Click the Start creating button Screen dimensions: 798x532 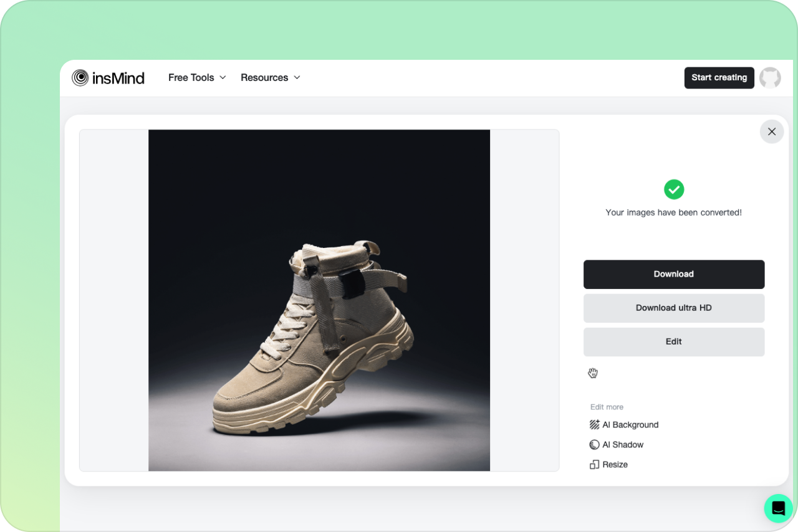click(x=719, y=78)
